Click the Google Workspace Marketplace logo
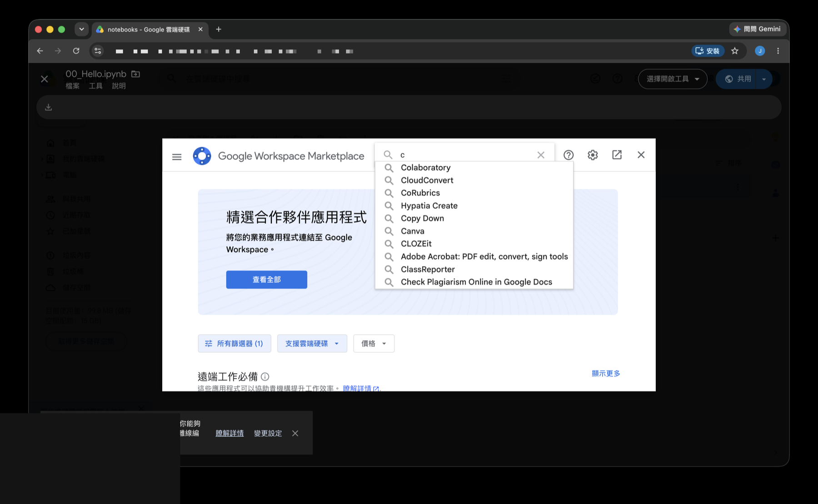The image size is (818, 504). (x=202, y=156)
